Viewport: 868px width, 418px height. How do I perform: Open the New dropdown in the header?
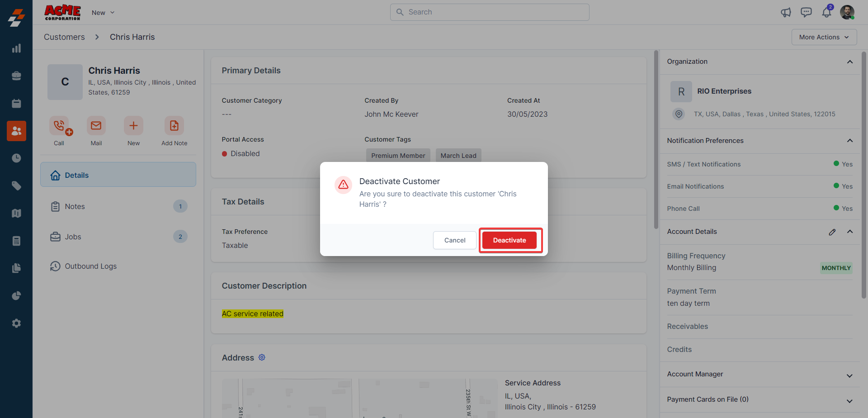click(103, 13)
